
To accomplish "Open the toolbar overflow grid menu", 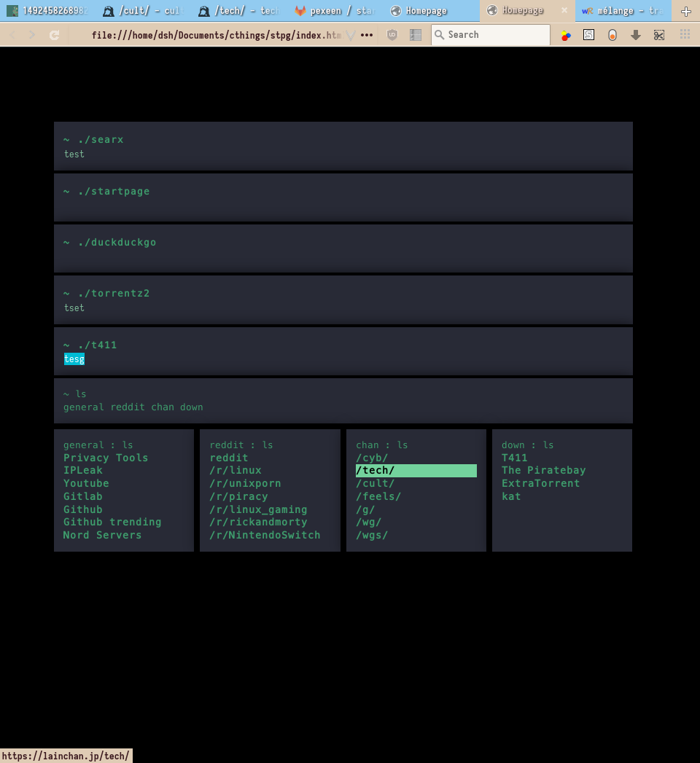I will pyautogui.click(x=685, y=35).
